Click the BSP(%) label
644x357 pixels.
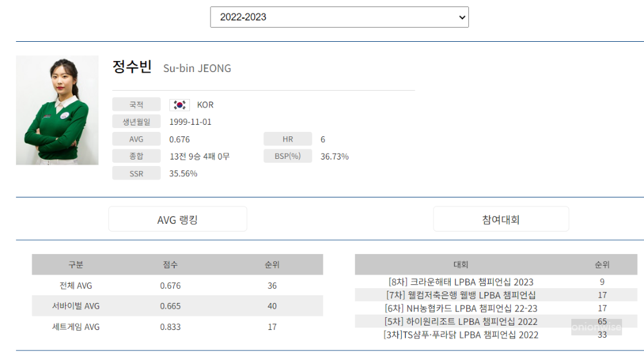tap(288, 156)
